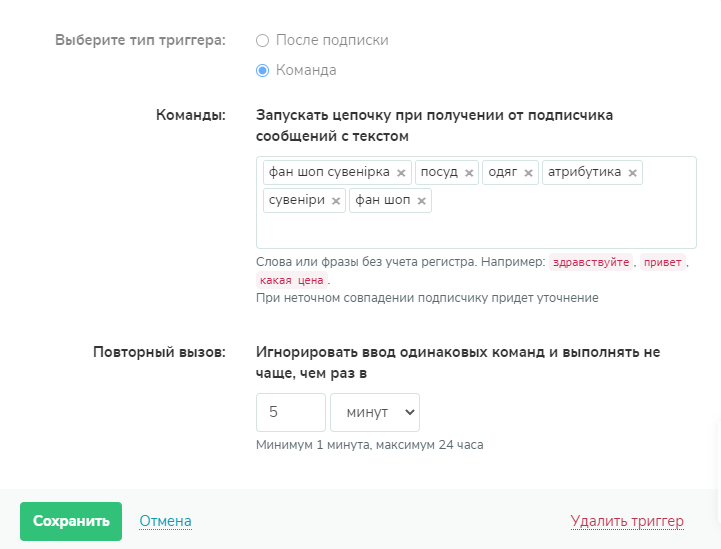Select the 'После подписки' radio option
The image size is (721, 549).
pyautogui.click(x=263, y=40)
